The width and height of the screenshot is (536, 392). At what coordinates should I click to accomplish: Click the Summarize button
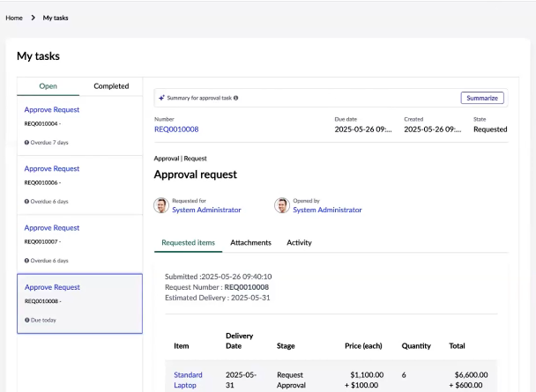[482, 98]
